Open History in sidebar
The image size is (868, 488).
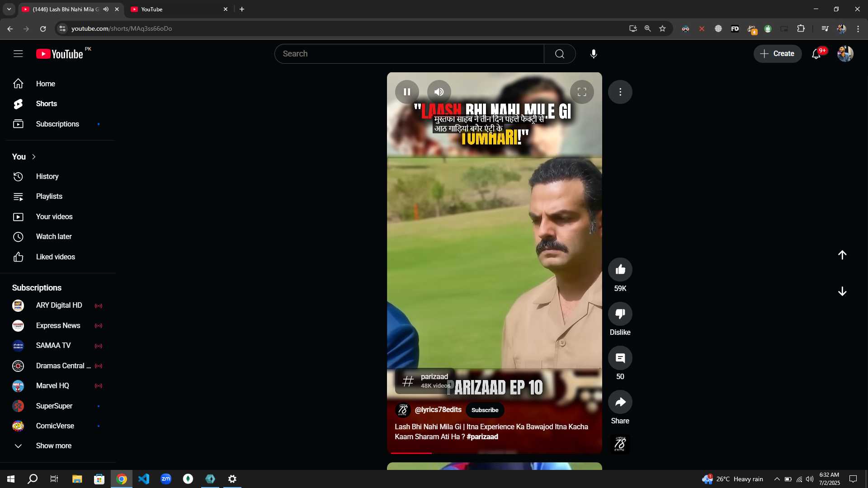click(x=58, y=176)
